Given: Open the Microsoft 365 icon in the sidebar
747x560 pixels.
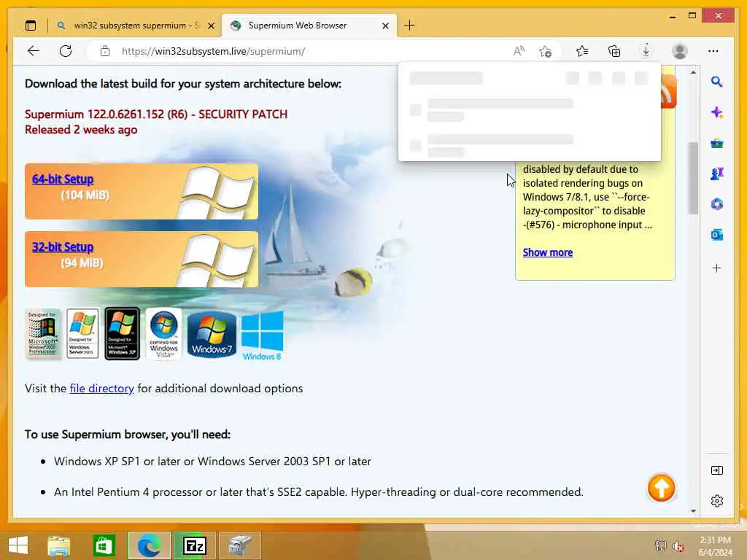Looking at the screenshot, I should click(x=716, y=204).
